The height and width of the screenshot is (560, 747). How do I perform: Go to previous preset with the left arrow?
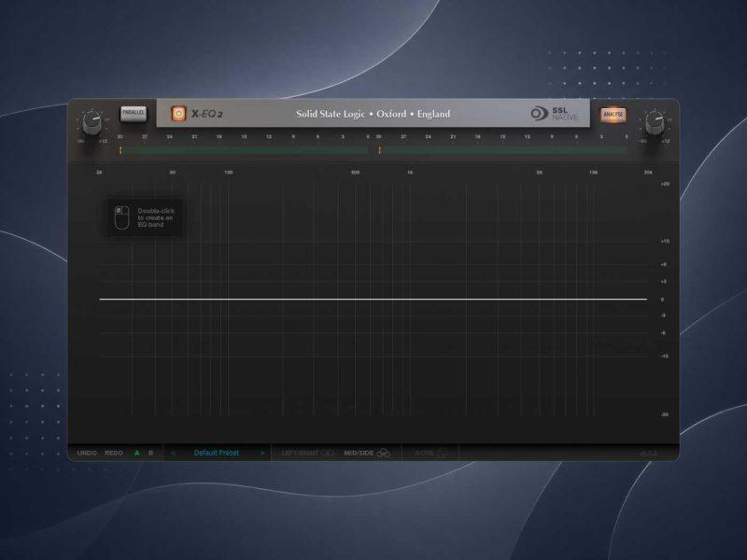[173, 453]
